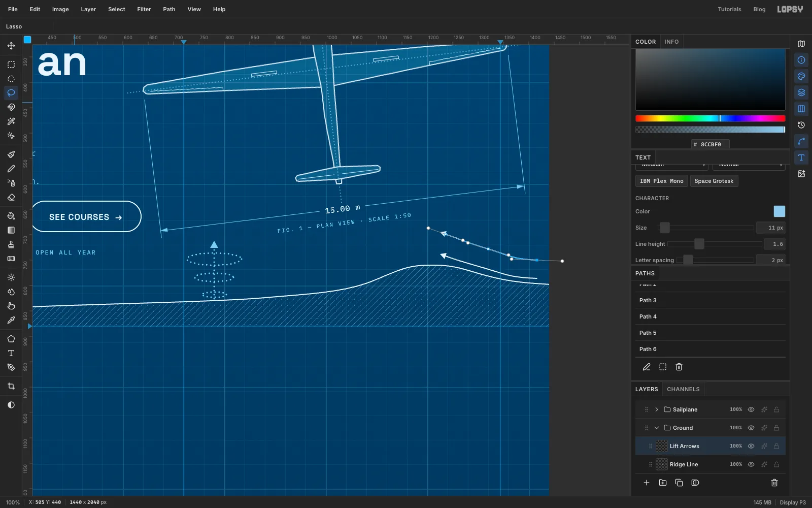812x508 pixels.
Task: Convert path to selection in Paths panel
Action: tap(663, 367)
